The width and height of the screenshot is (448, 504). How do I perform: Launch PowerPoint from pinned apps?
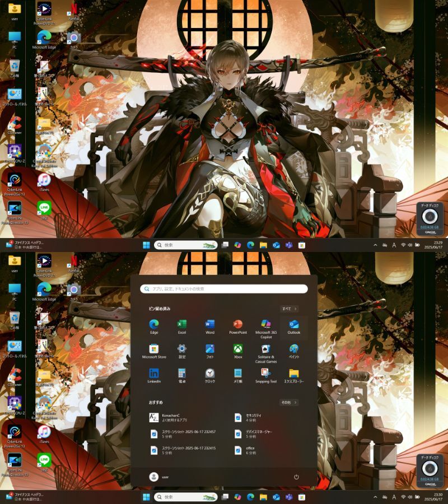point(238,326)
